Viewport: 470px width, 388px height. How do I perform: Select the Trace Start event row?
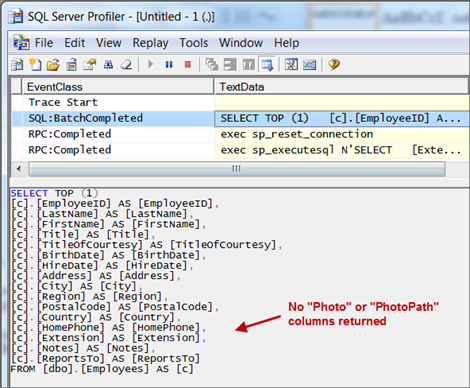click(x=240, y=102)
